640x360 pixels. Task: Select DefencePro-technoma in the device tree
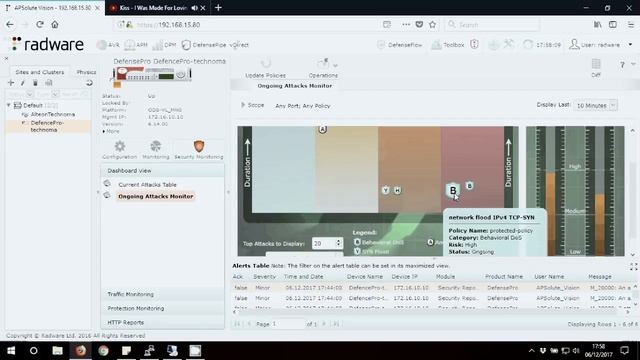point(47,126)
